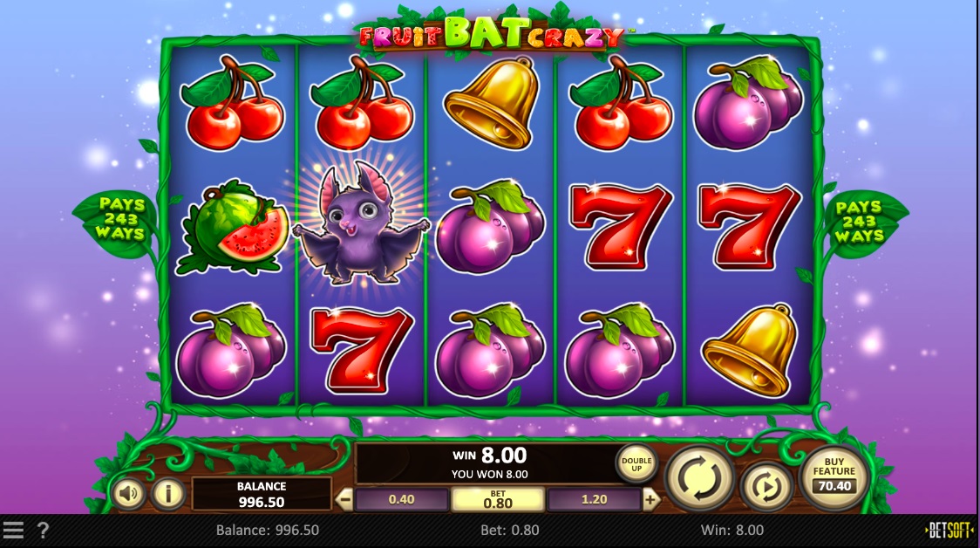
Task: Click the golden bell at top of third reel
Action: click(493, 104)
